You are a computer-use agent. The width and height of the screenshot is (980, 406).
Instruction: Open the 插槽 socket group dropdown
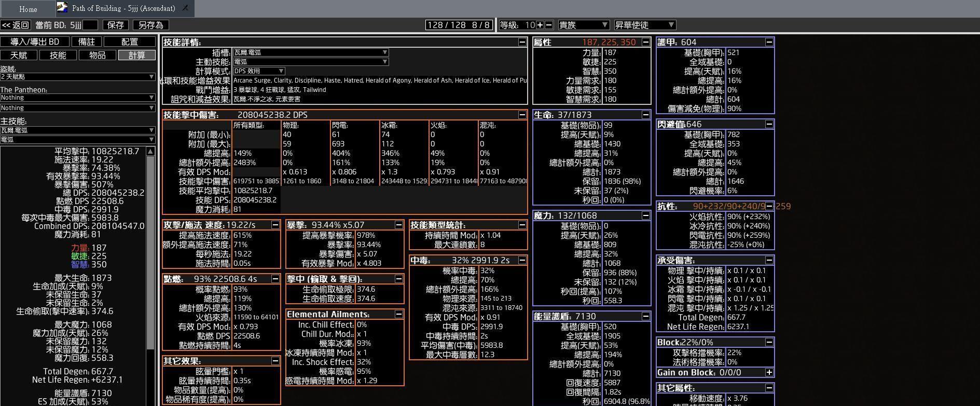(x=310, y=52)
